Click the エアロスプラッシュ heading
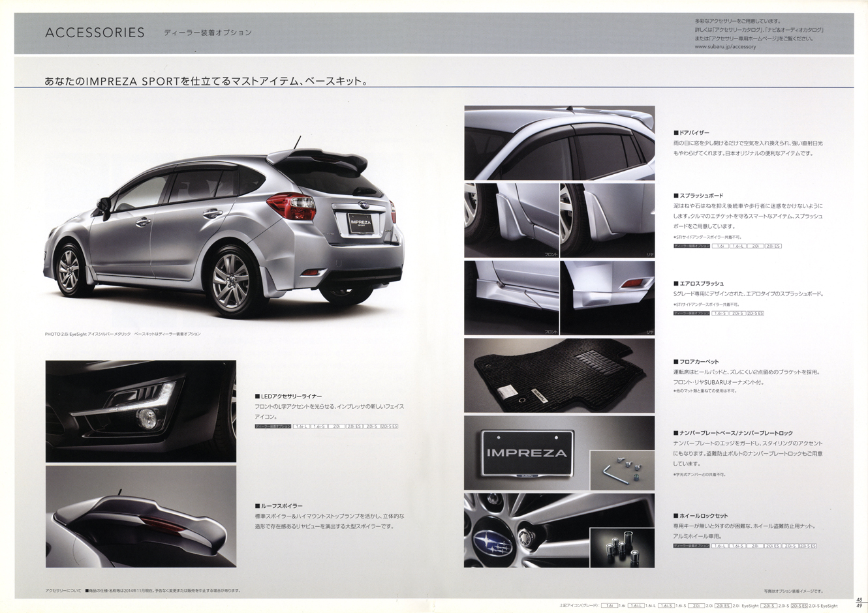Viewport: 868px width, 613px height. (699, 284)
